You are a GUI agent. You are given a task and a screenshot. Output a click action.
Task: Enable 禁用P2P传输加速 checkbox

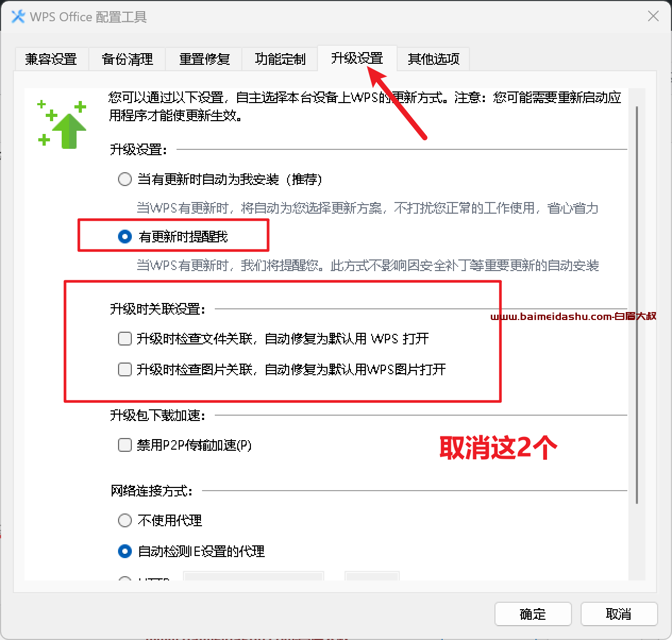[125, 445]
